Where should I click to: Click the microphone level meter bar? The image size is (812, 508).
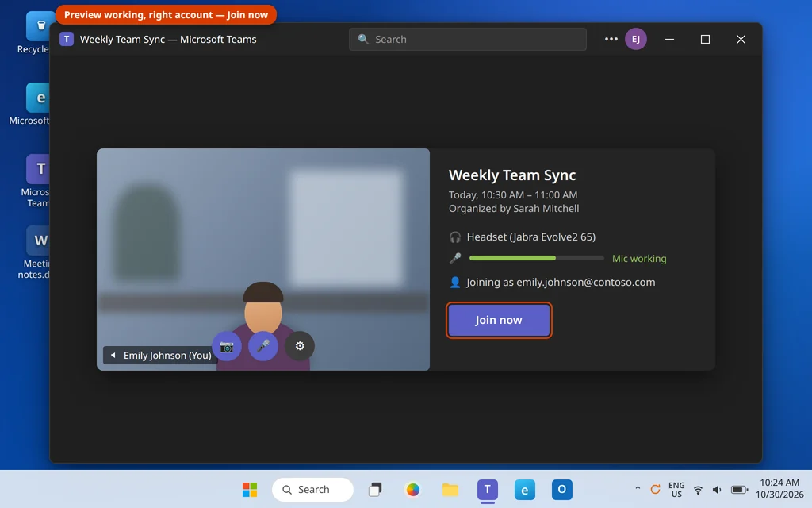[536, 258]
